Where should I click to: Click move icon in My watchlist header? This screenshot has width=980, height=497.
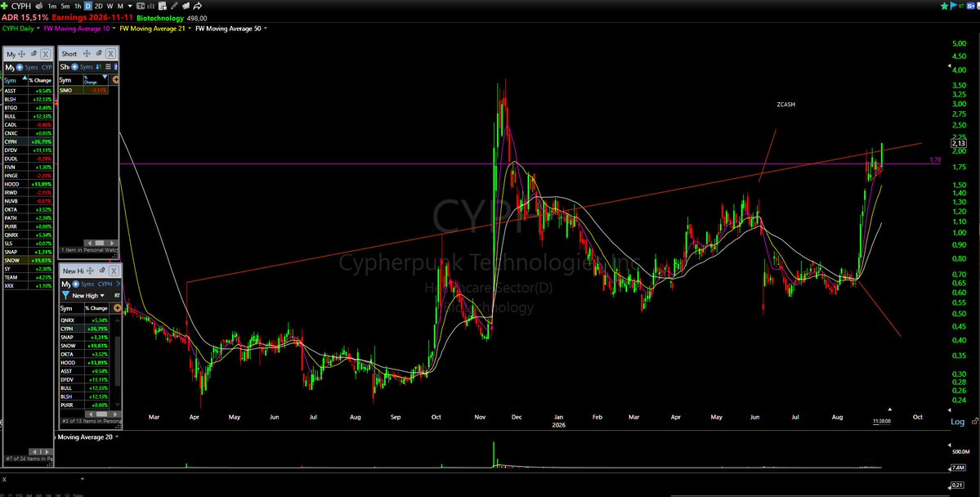click(x=22, y=54)
